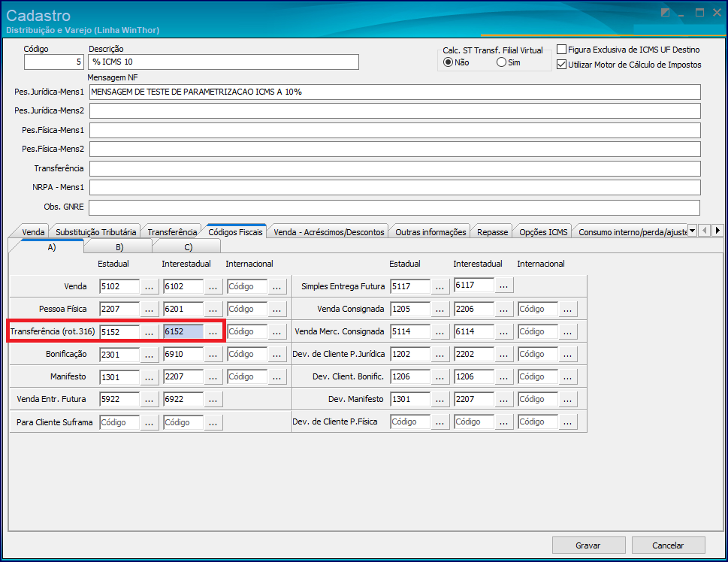The image size is (728, 562).
Task: Click the Código input field
Action: (54, 62)
